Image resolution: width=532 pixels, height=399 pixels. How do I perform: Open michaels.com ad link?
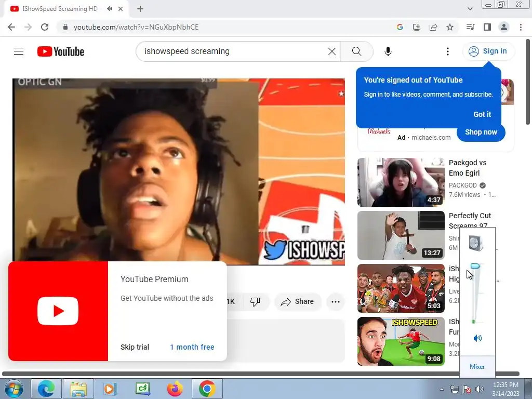(431, 137)
